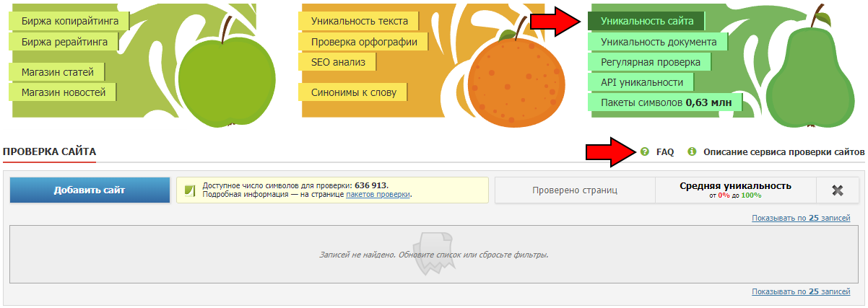Click the green question mark FAQ icon
Viewport: 868px width, 308px height.
(x=645, y=151)
